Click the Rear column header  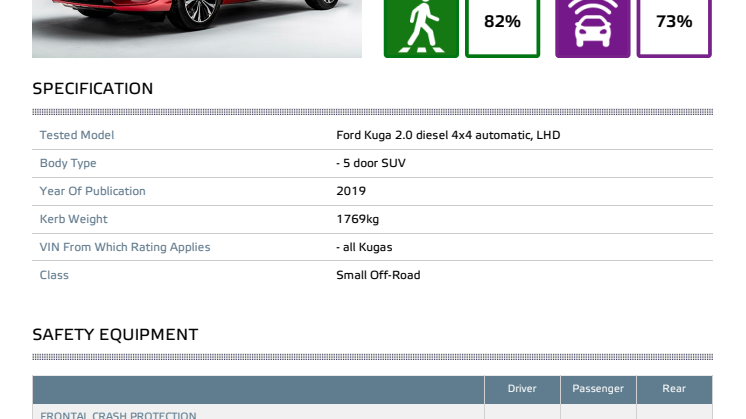click(x=674, y=389)
